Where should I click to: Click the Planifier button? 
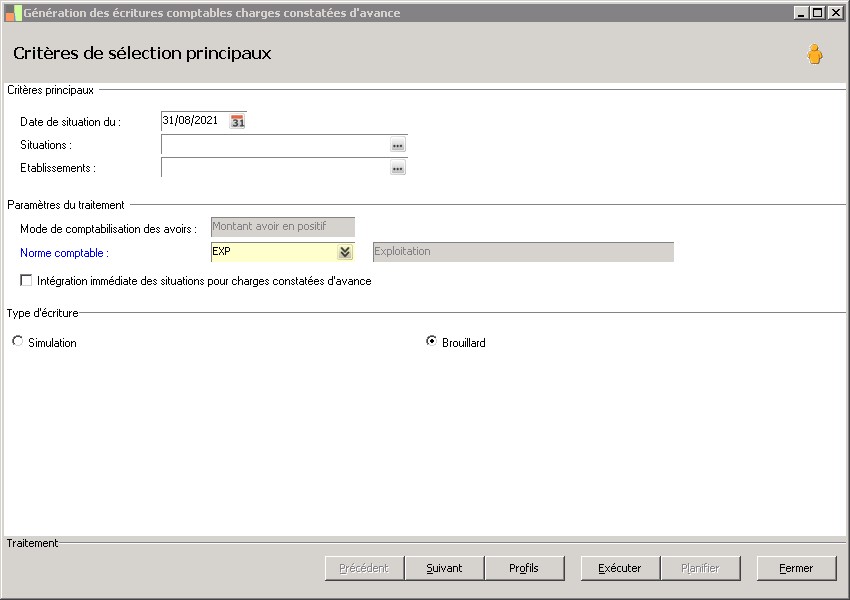(x=700, y=568)
